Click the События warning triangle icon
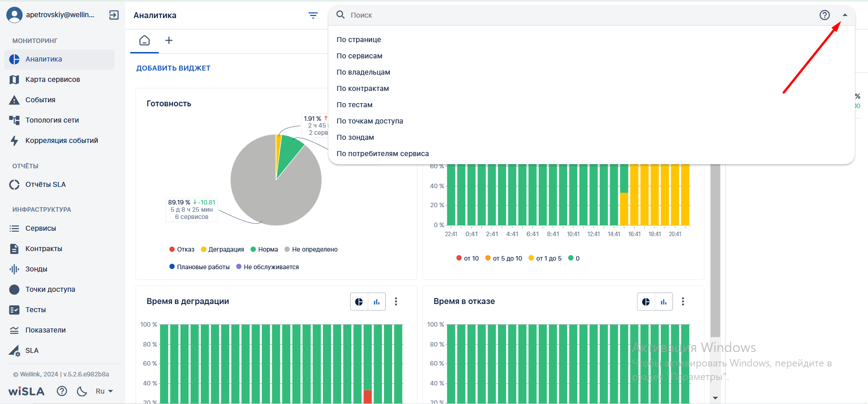Image resolution: width=868 pixels, height=404 pixels. [14, 100]
